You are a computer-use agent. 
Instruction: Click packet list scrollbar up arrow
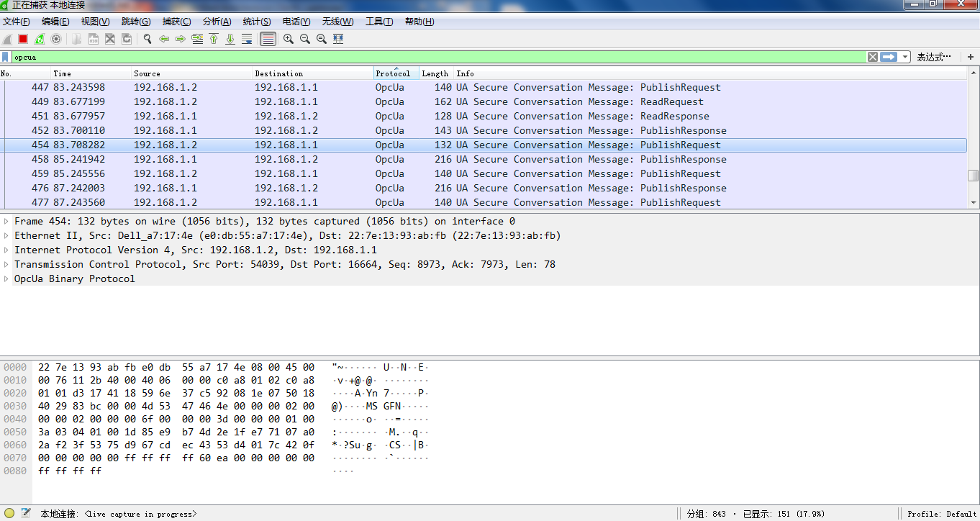tap(974, 73)
